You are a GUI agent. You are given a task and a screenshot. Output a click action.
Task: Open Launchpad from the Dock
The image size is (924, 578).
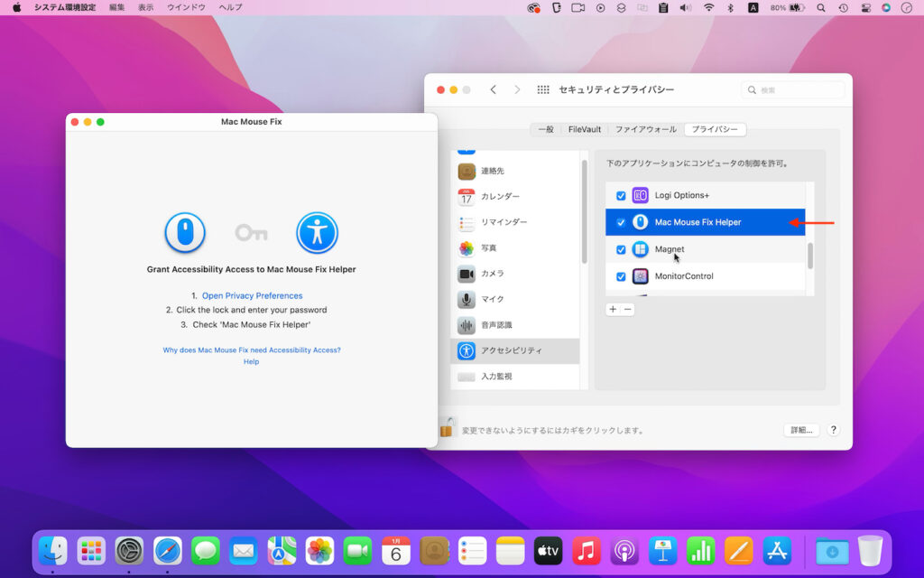pyautogui.click(x=90, y=550)
